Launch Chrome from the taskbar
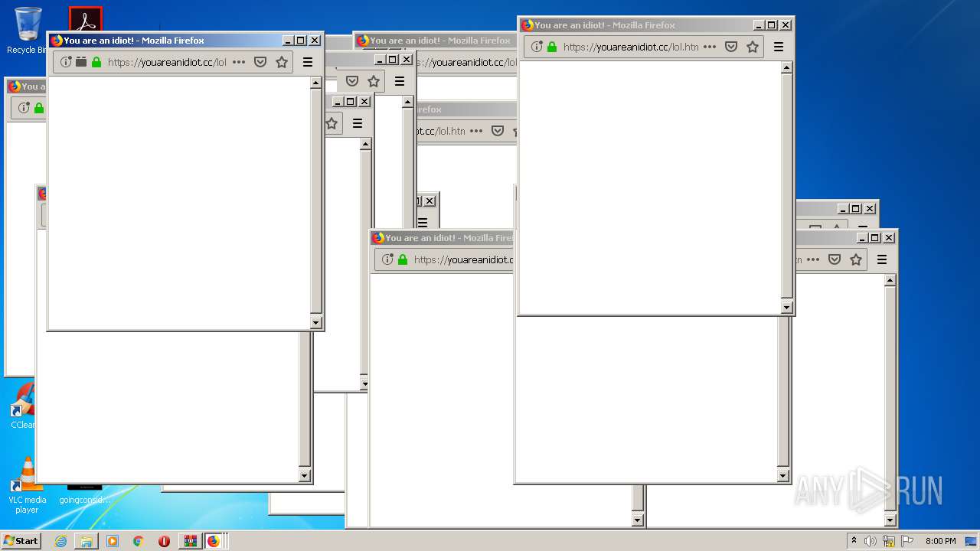The height and width of the screenshot is (551, 980). pos(138,541)
